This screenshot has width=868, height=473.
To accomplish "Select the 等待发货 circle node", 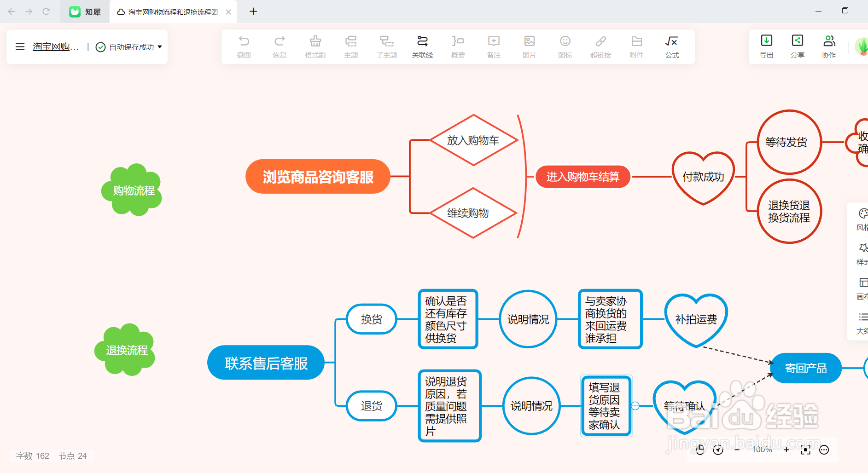I will (789, 142).
